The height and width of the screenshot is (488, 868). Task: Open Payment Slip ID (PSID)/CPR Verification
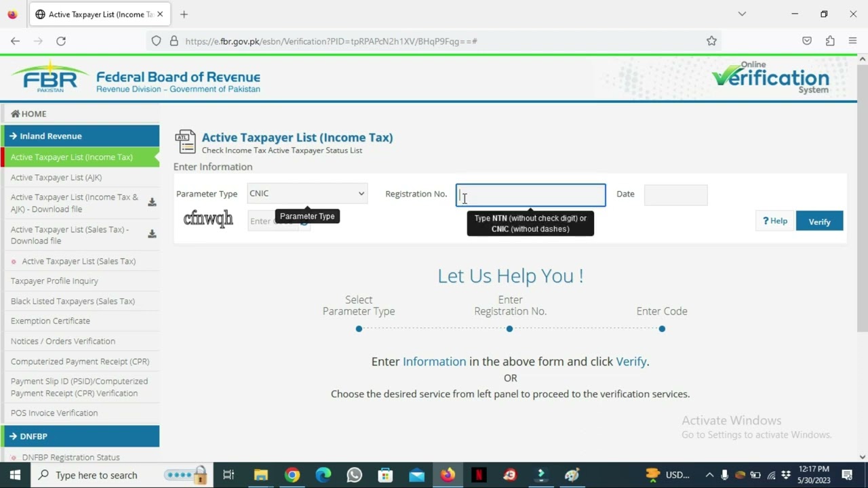point(79,387)
